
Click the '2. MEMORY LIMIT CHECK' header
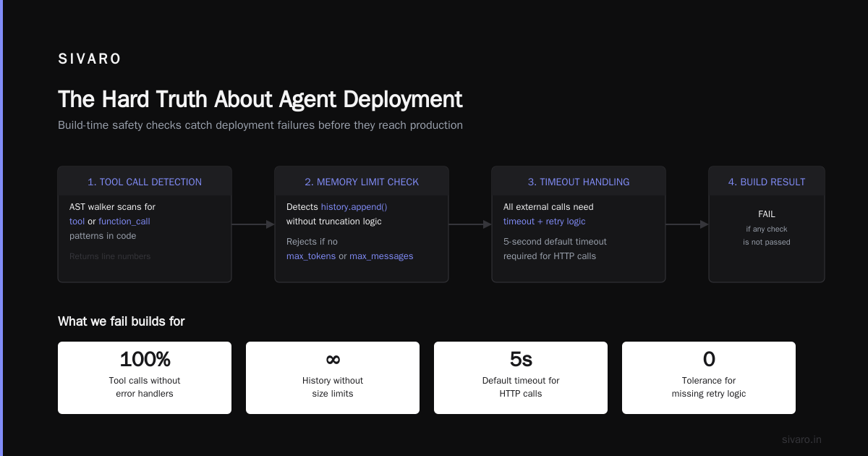click(x=362, y=182)
